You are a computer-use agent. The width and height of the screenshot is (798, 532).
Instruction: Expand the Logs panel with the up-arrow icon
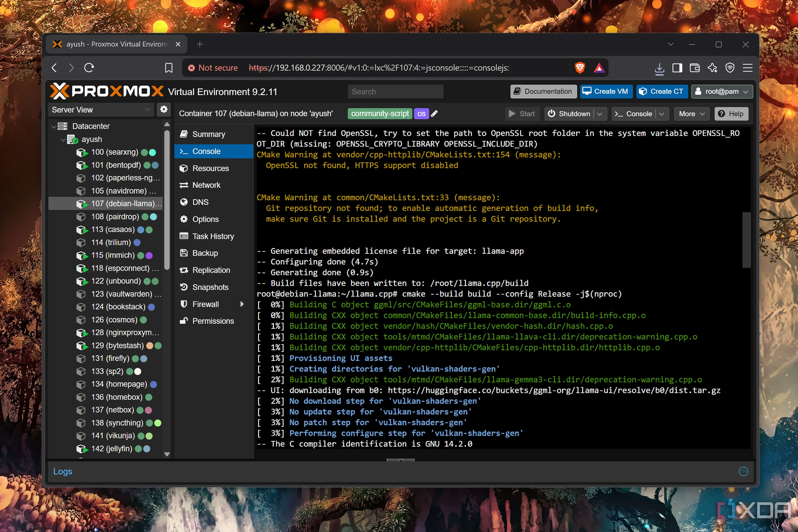[x=743, y=471]
